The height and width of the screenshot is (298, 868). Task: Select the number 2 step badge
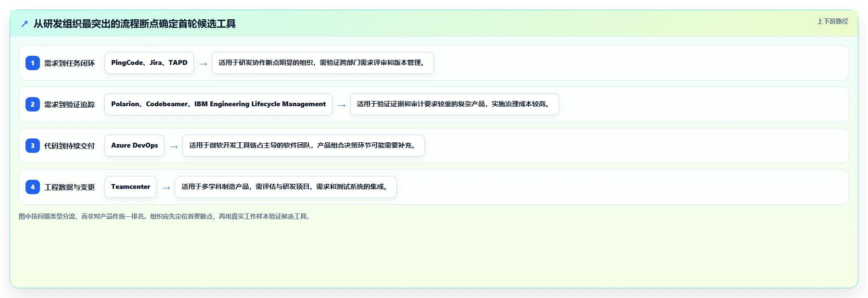tap(33, 104)
